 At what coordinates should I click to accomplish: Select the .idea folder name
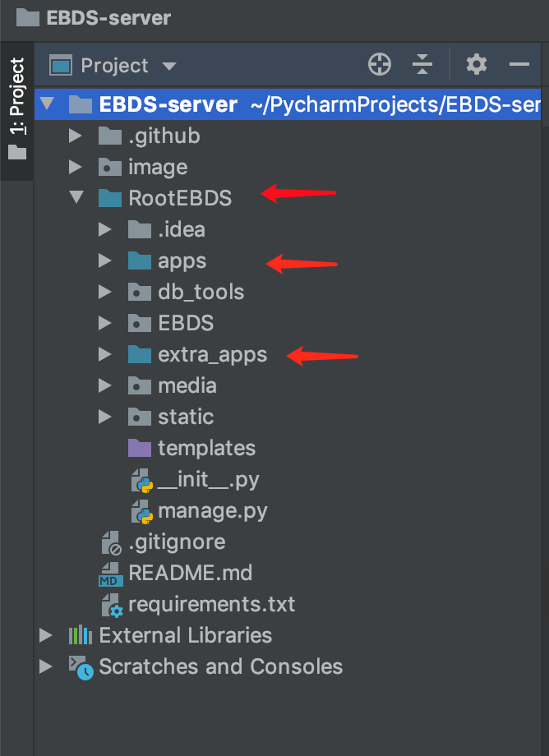point(182,229)
